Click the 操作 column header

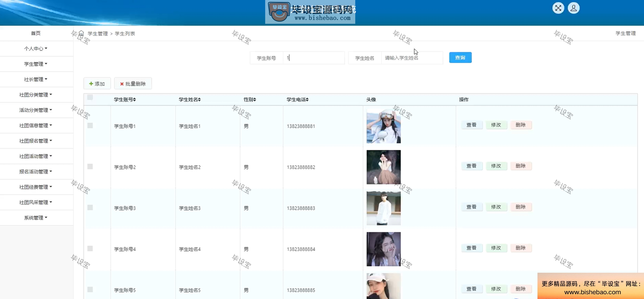464,100
